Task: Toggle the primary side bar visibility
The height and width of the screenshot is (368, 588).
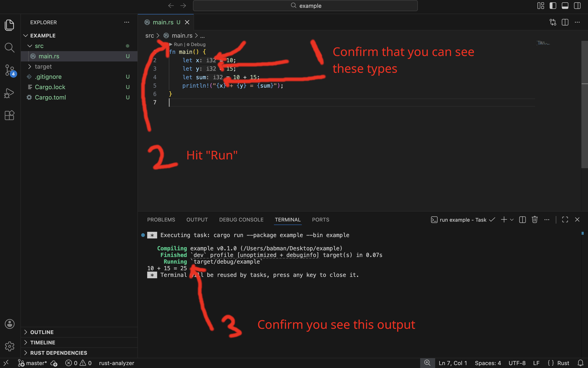Action: (x=553, y=5)
